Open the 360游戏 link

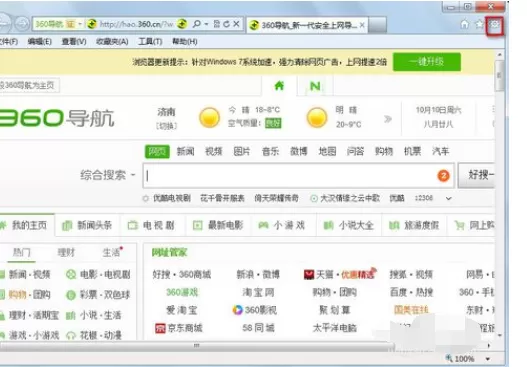pyautogui.click(x=182, y=292)
